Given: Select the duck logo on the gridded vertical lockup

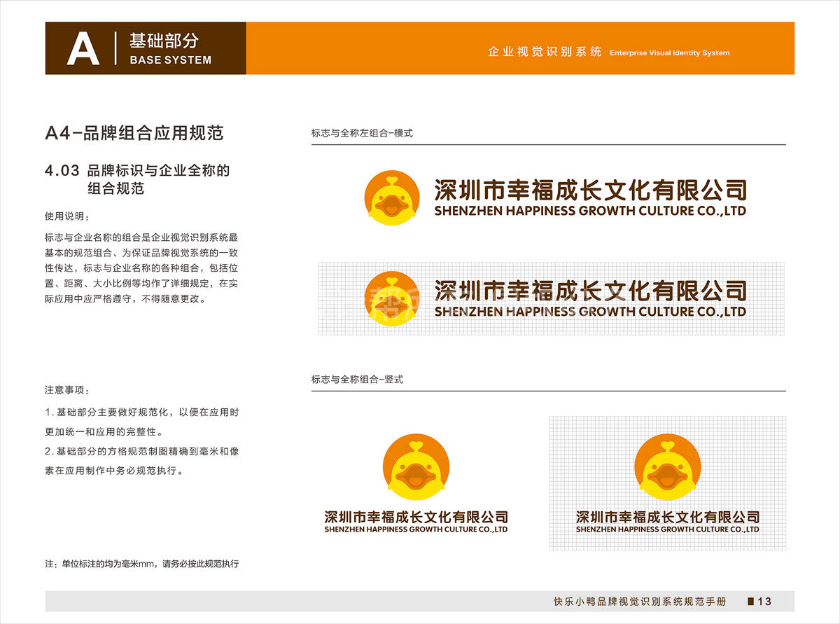Looking at the screenshot, I should tap(668, 467).
